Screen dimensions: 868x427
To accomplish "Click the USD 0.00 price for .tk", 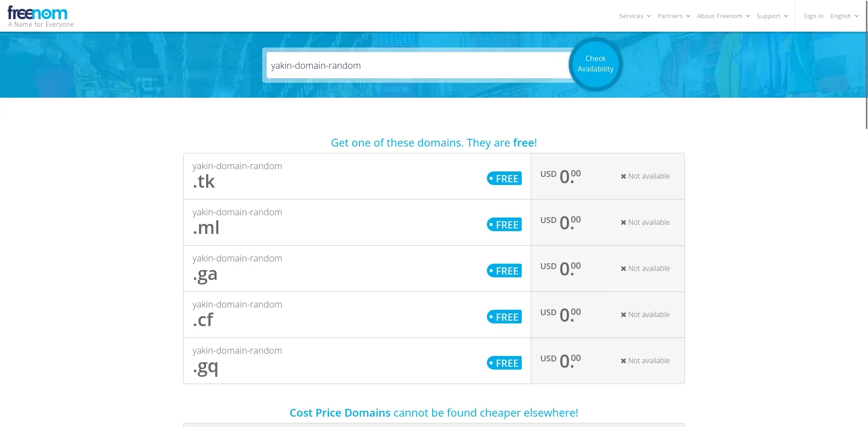I will [x=561, y=176].
